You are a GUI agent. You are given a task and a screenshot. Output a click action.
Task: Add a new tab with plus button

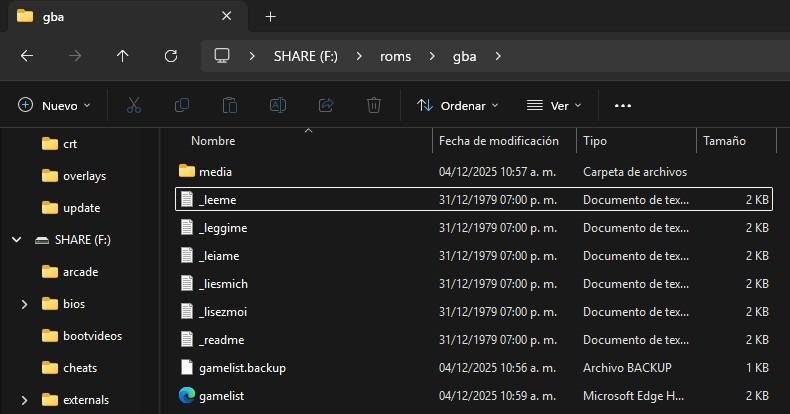[270, 17]
